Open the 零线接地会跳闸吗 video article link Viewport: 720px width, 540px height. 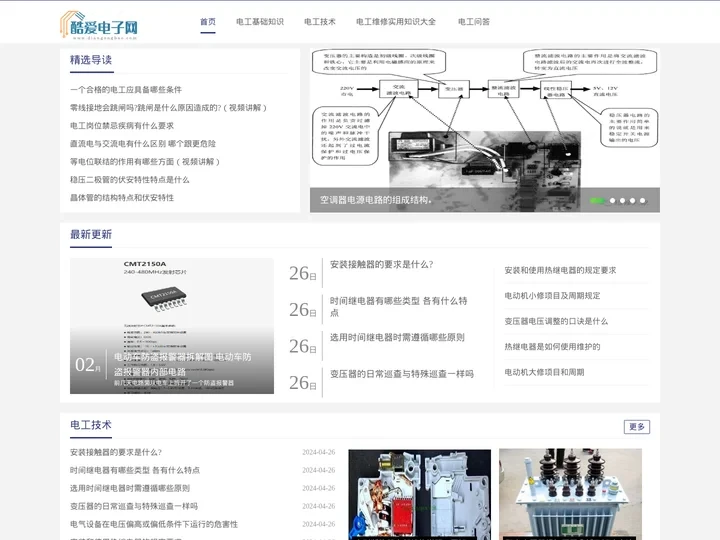point(168,107)
